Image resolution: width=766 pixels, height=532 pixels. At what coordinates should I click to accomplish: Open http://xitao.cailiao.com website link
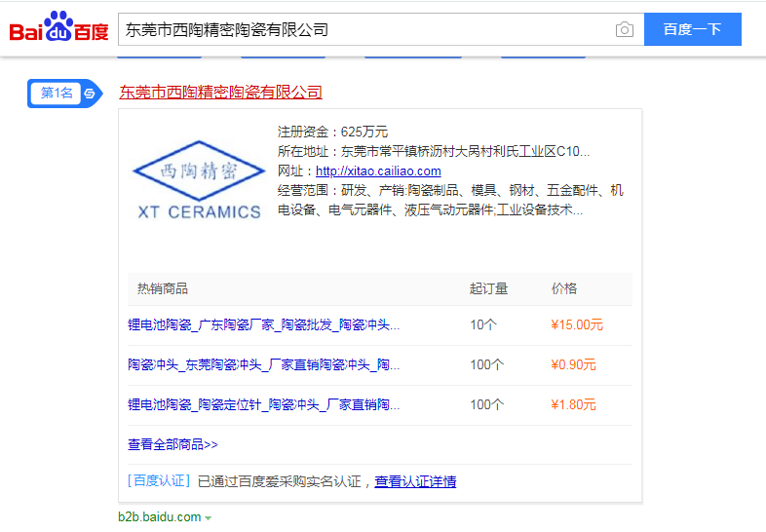click(378, 171)
